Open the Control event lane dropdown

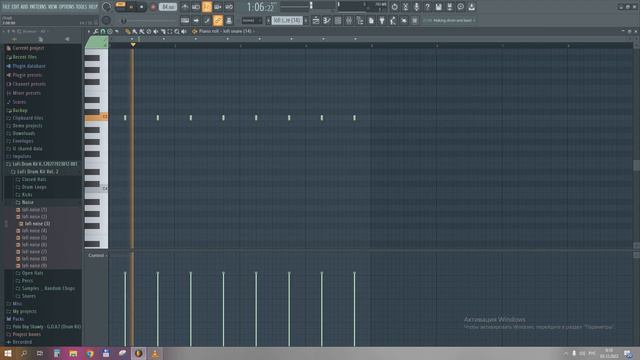(x=97, y=256)
